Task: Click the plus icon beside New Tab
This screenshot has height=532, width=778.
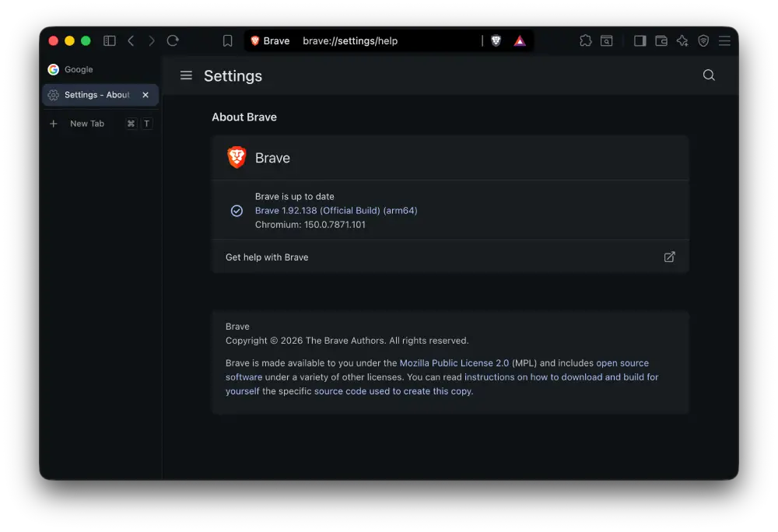Action: point(54,124)
